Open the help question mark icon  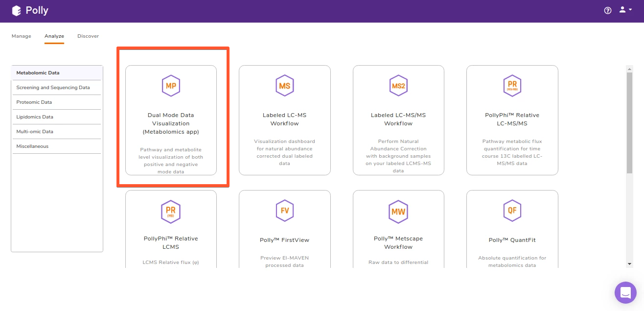pyautogui.click(x=608, y=10)
